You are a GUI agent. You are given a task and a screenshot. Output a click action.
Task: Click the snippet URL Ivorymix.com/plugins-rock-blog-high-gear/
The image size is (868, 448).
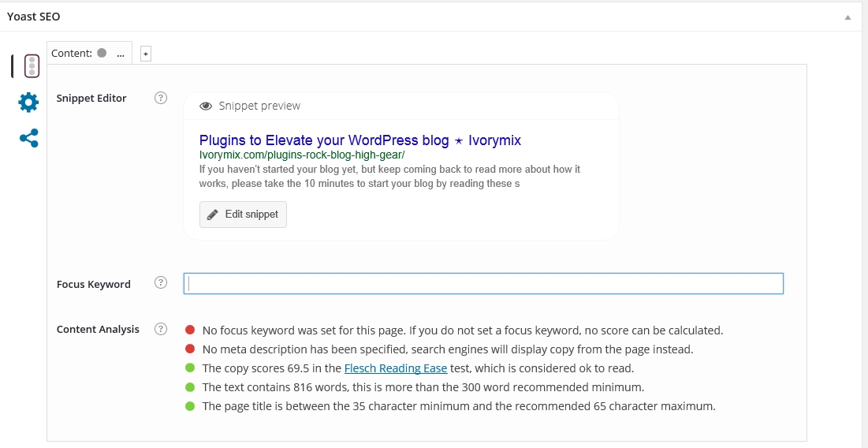pyautogui.click(x=302, y=155)
